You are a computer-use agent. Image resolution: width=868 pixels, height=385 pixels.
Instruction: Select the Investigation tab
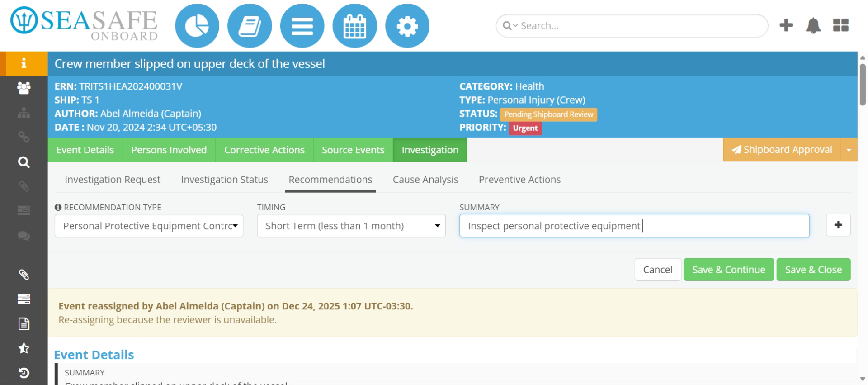pos(430,150)
